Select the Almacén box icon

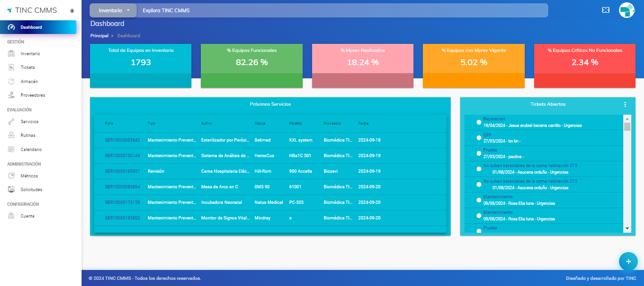(12, 81)
